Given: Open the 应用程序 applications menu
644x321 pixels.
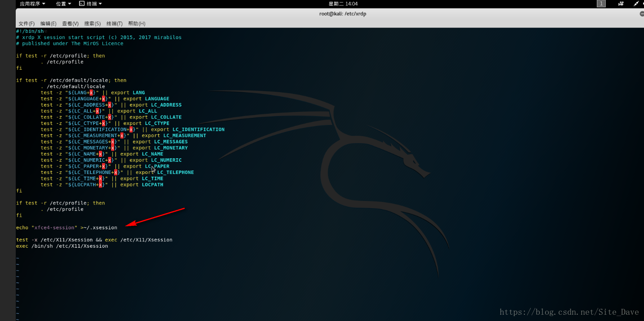Looking at the screenshot, I should pos(32,4).
